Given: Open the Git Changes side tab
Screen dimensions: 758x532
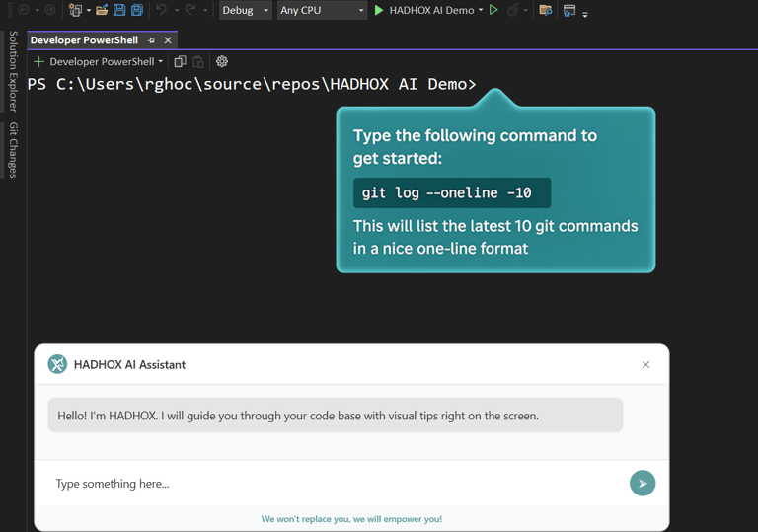Looking at the screenshot, I should click(13, 150).
